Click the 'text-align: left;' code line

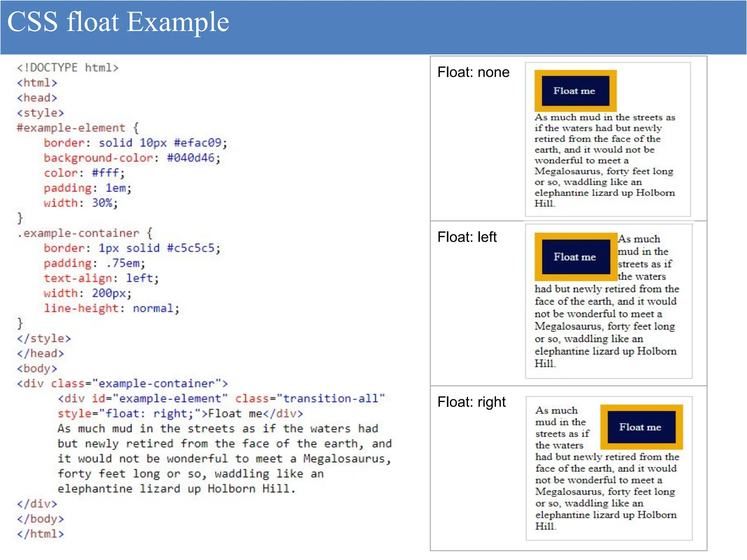pyautogui.click(x=101, y=279)
